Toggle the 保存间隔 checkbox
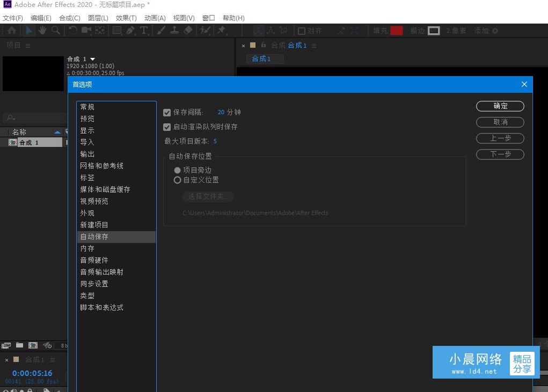 tap(167, 113)
